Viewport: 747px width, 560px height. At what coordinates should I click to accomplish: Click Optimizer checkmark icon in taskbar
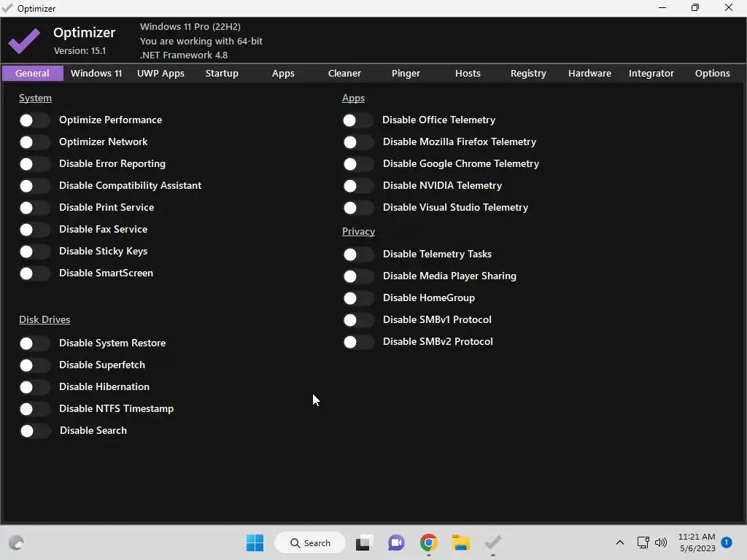click(493, 542)
